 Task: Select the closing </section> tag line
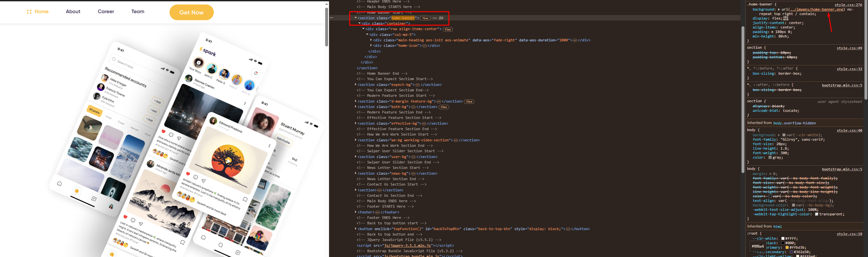[x=367, y=68]
